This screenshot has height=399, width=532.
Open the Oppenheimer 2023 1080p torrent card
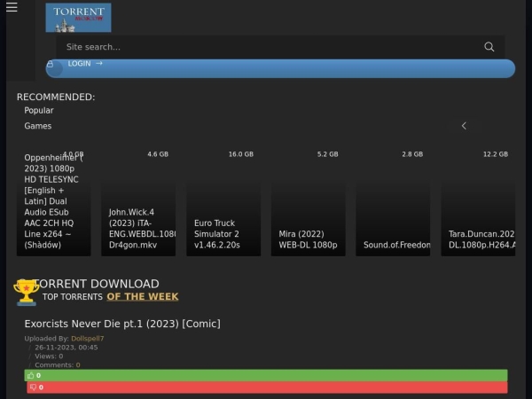53,202
